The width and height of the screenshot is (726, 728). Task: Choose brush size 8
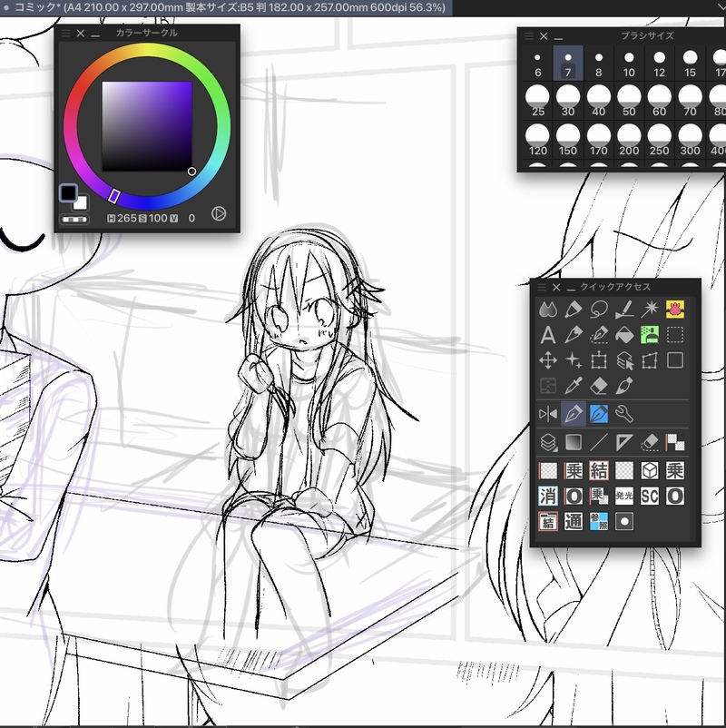[x=599, y=64]
